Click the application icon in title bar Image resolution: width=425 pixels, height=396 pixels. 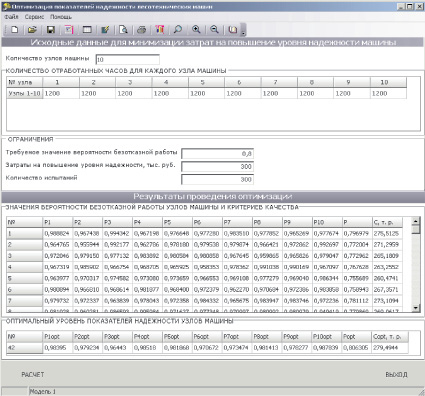coord(6,6)
